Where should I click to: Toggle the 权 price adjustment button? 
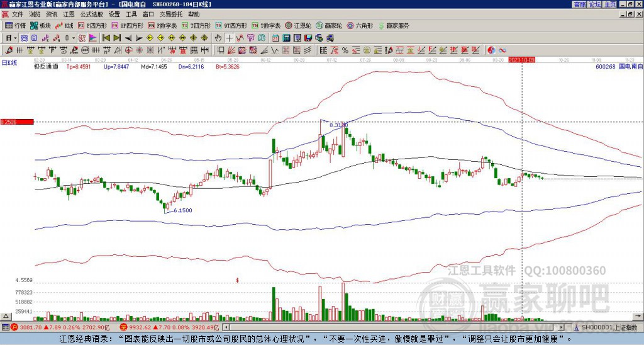[x=82, y=38]
